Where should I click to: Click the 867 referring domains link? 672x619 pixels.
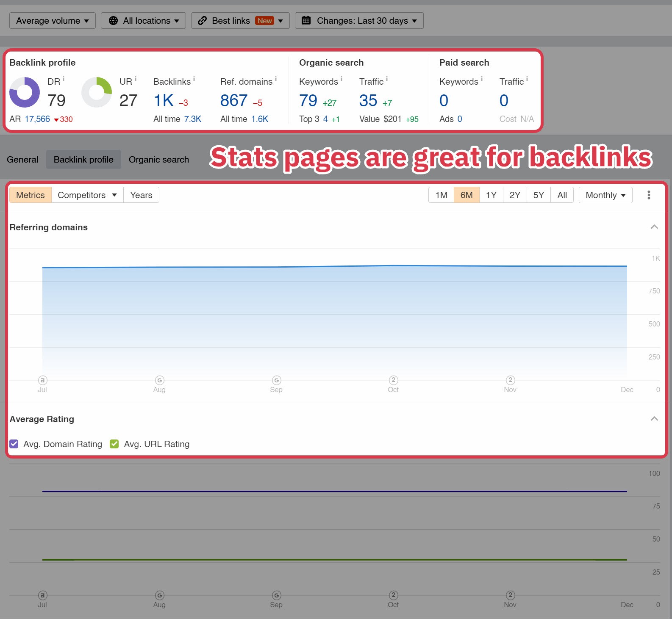coord(234,101)
